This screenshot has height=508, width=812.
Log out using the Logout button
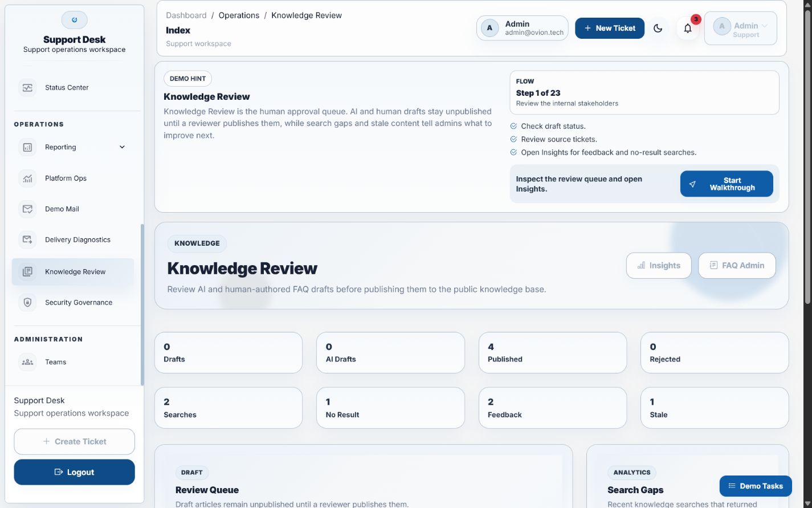click(74, 472)
